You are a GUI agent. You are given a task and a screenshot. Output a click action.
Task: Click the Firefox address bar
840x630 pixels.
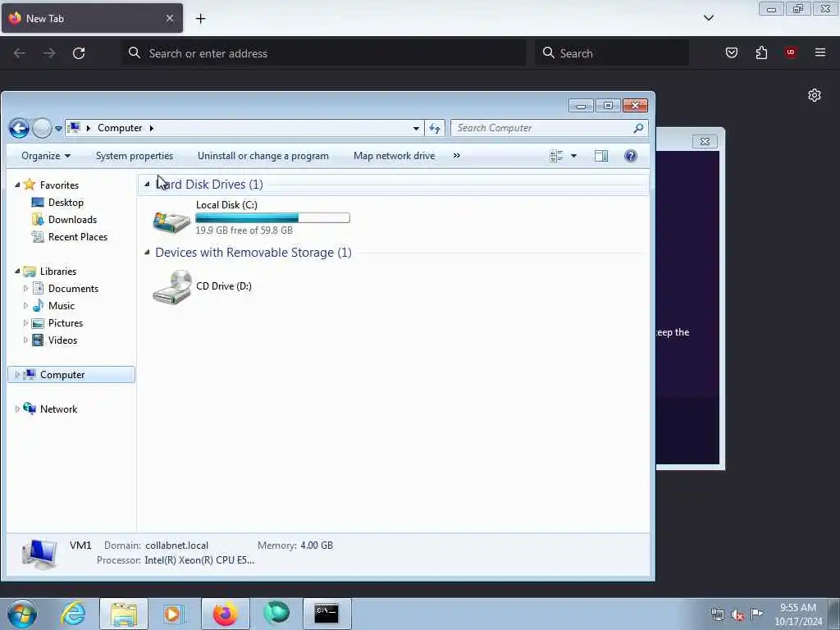325,53
